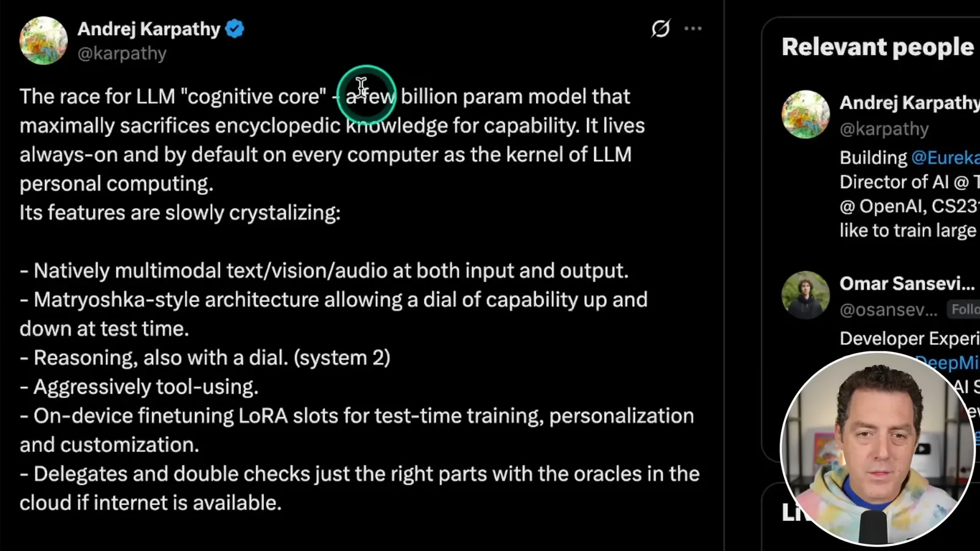
Task: Click the @osansev... handle
Action: pyautogui.click(x=888, y=310)
